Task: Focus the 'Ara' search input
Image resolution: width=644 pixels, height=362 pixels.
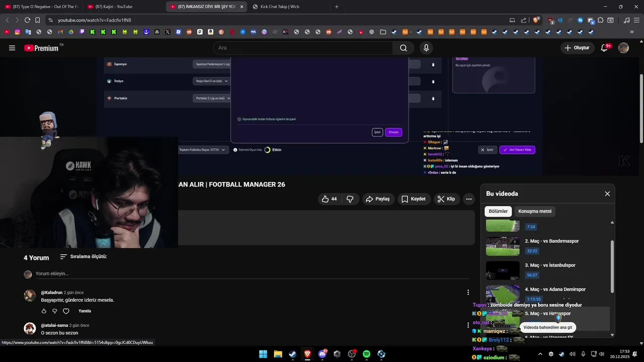Action: 303,48
